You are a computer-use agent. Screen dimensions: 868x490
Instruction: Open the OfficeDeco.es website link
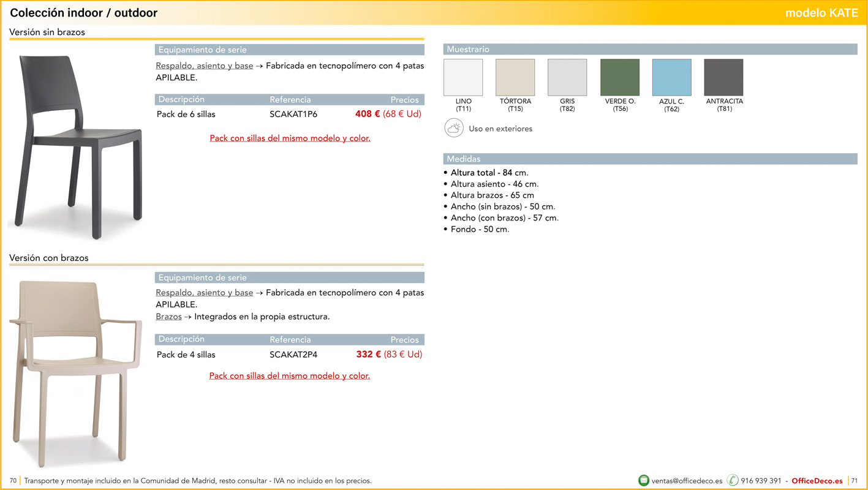click(817, 481)
